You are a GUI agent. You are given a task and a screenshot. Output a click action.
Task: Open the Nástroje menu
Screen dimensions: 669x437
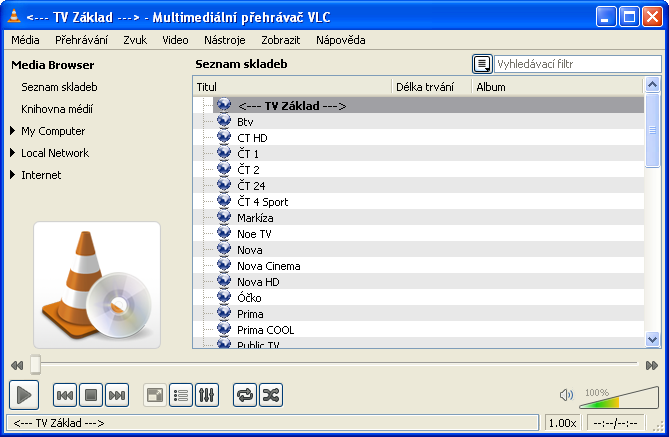225,40
